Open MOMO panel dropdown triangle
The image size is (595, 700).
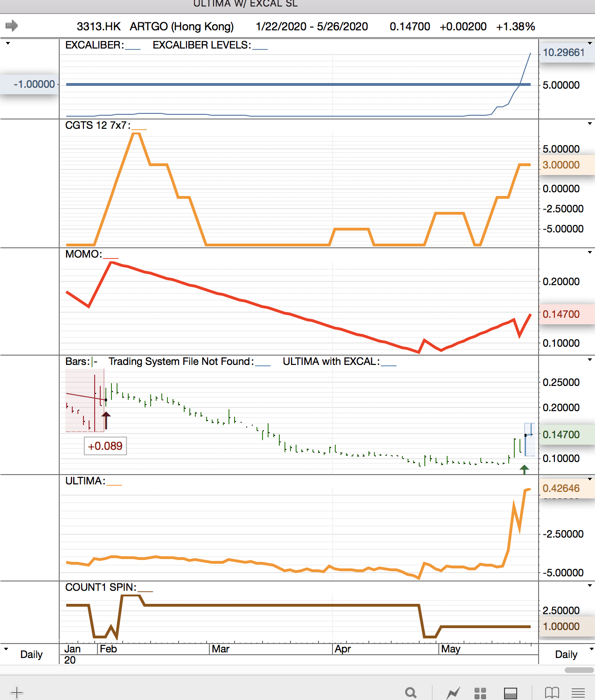click(590, 252)
